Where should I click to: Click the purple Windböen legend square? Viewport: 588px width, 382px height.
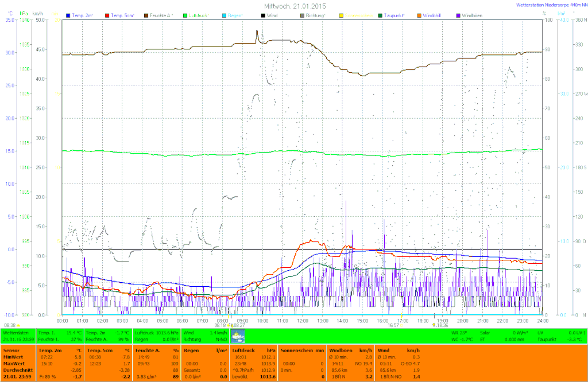[458, 15]
